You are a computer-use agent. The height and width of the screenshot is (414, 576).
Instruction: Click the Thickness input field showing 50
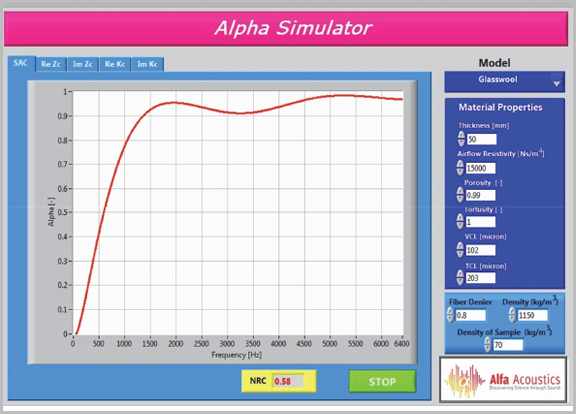(x=482, y=139)
